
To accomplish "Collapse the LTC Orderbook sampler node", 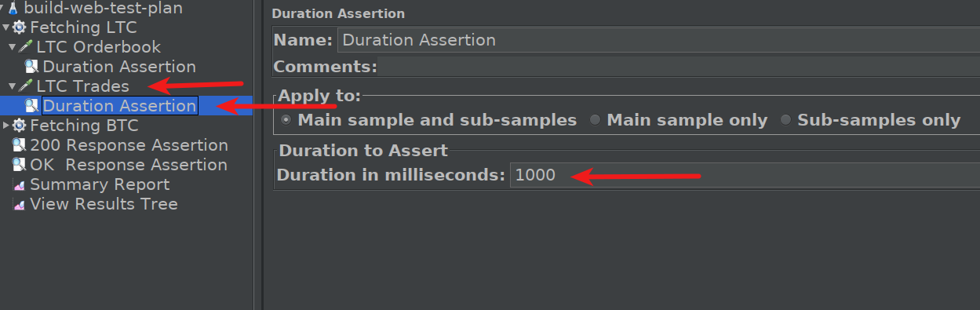I will pos(13,47).
